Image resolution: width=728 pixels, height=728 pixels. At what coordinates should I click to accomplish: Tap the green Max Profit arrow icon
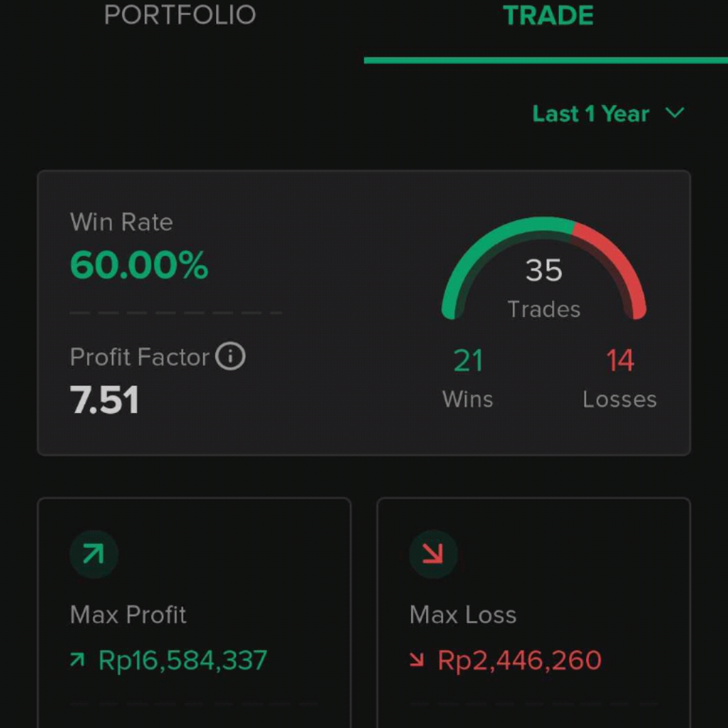(x=94, y=554)
